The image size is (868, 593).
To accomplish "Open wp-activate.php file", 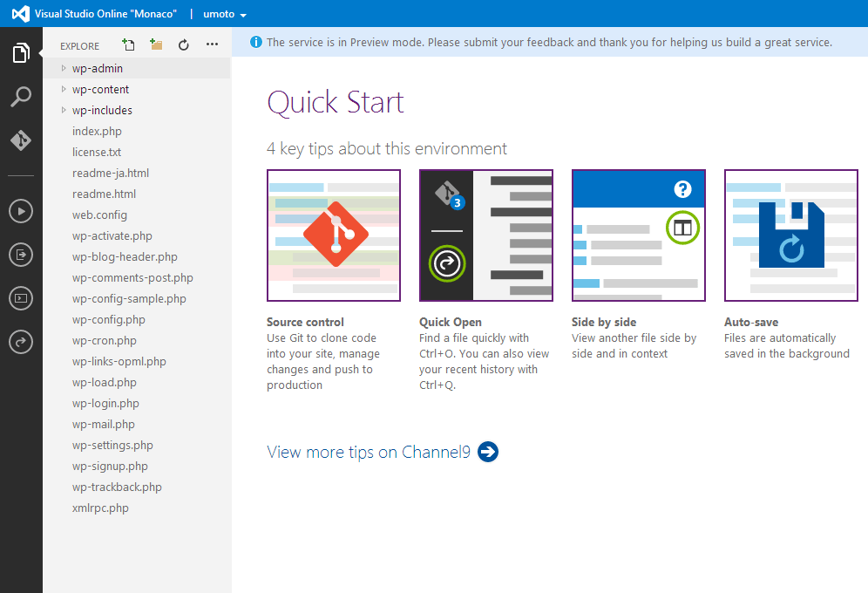I will pos(112,235).
